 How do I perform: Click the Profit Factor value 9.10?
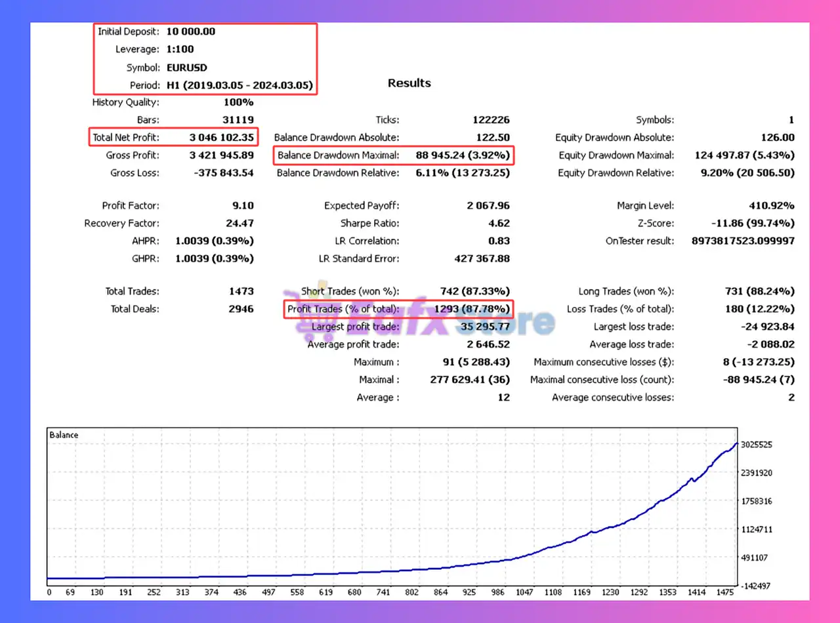[x=242, y=206]
